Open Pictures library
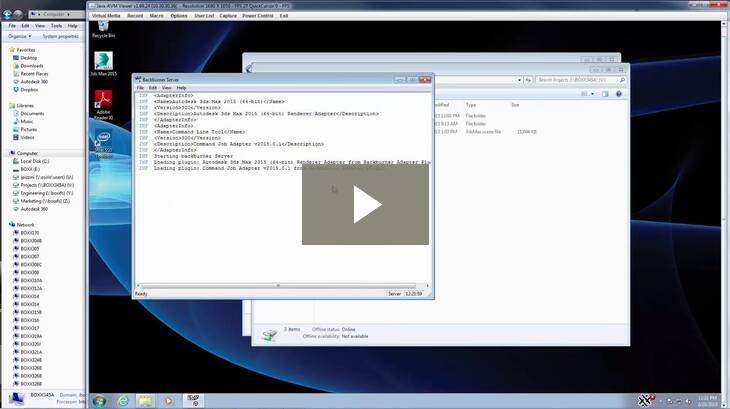 click(x=28, y=129)
